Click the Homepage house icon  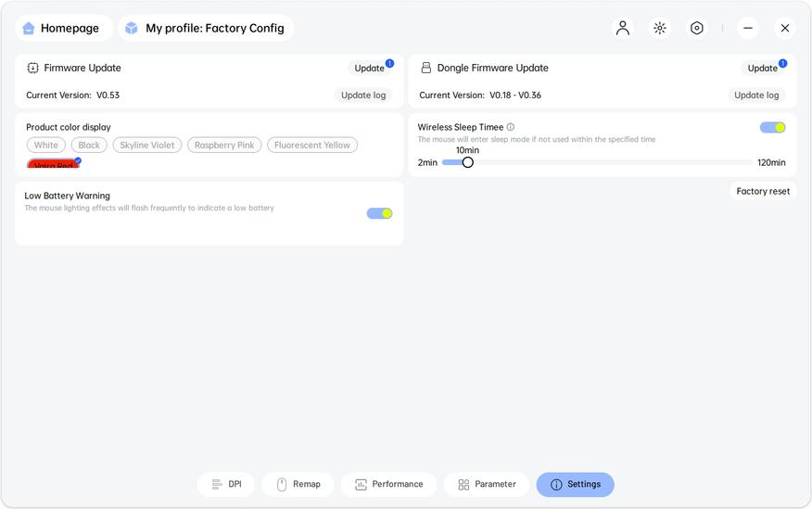29,29
